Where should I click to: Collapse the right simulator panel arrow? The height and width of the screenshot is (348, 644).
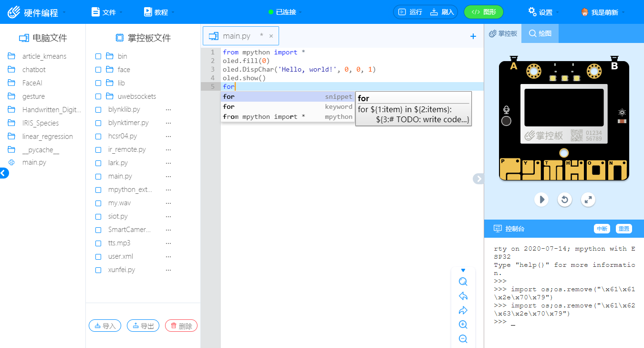tap(478, 179)
